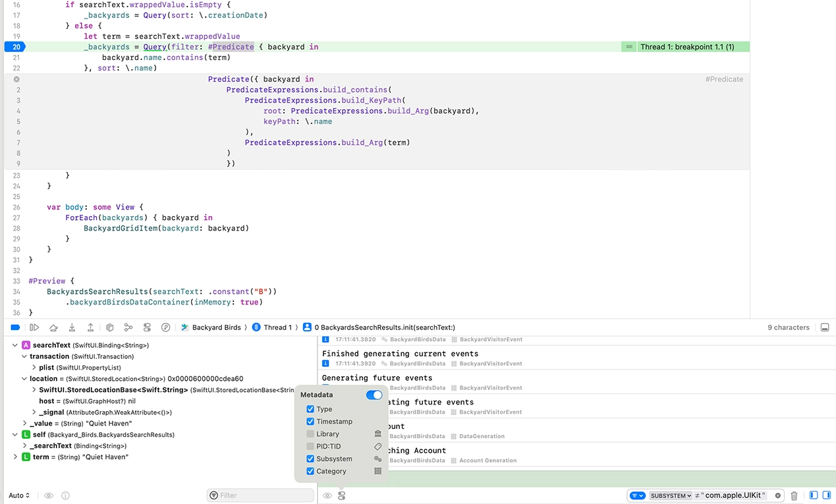Open Debug View Hierarchy
Viewport: 836px width, 504px height.
coord(110,327)
